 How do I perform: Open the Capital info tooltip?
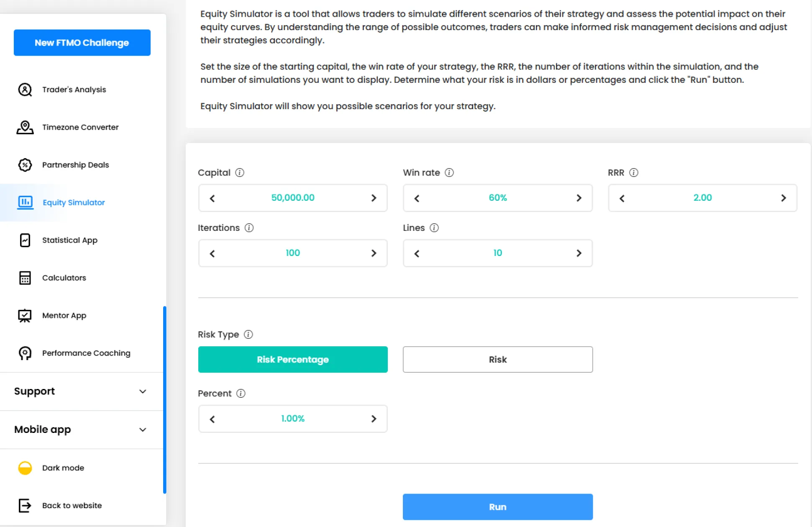coord(239,172)
